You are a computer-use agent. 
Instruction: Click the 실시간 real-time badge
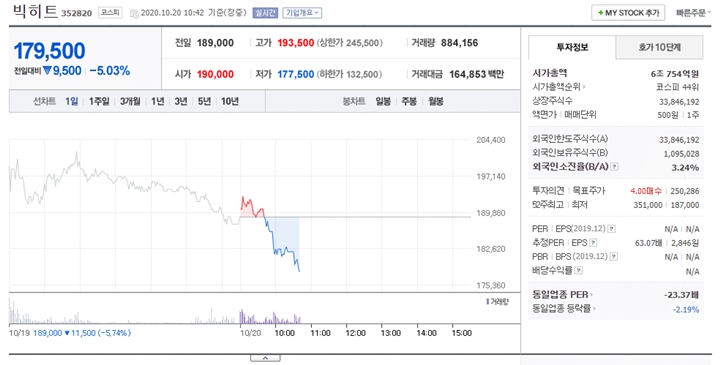pos(265,13)
